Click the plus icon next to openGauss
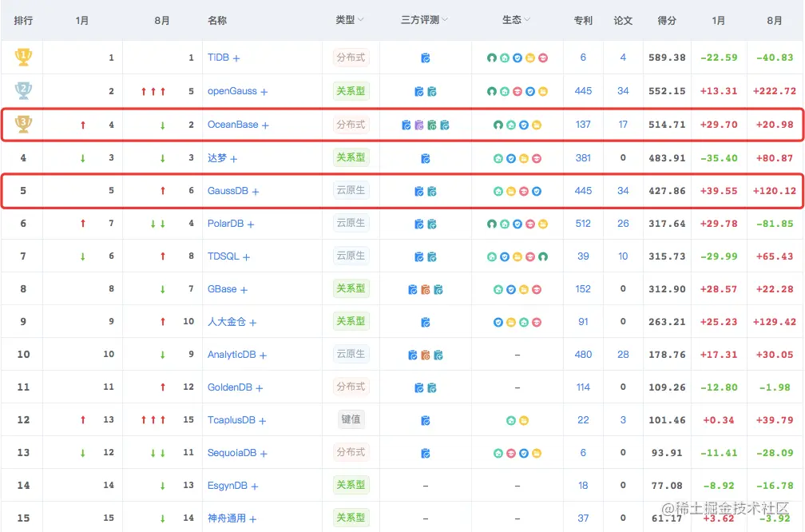 (264, 92)
